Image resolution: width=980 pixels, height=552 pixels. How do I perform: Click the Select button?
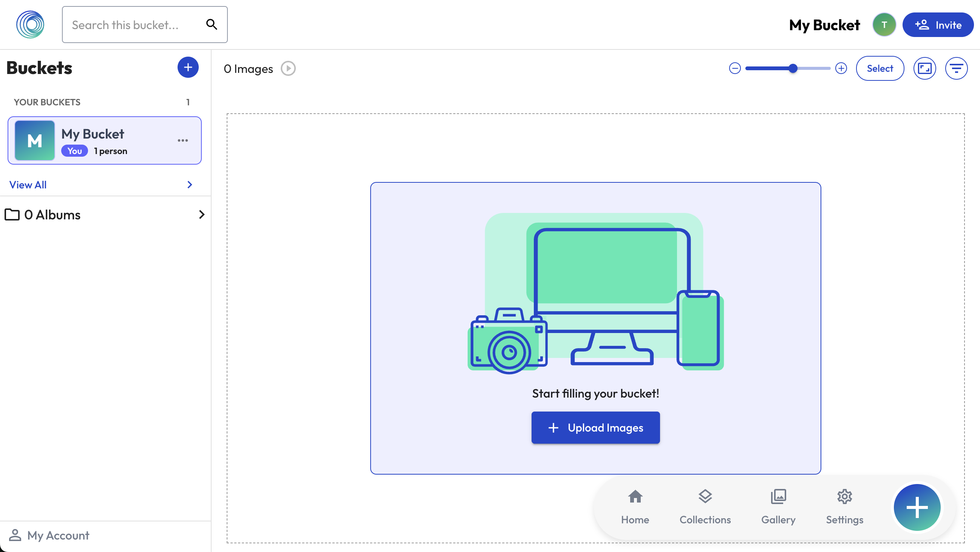(x=880, y=68)
